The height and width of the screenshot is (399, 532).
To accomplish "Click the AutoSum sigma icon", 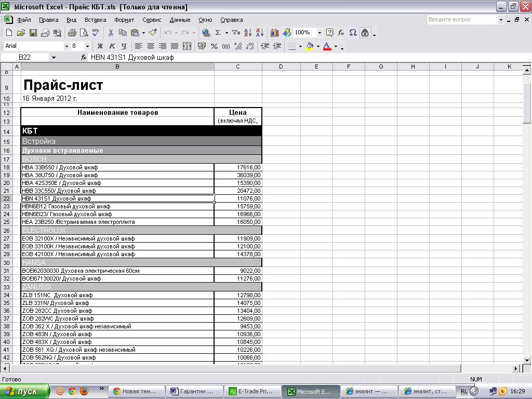I will tap(218, 33).
